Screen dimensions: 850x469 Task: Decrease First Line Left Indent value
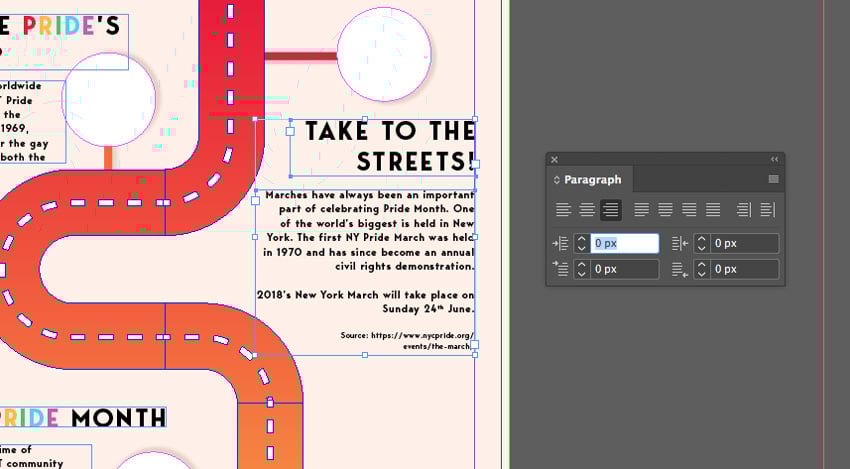(582, 274)
